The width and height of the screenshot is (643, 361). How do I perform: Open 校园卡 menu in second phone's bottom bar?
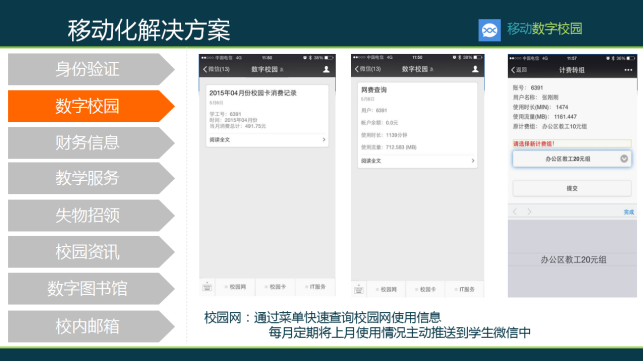pos(425,289)
